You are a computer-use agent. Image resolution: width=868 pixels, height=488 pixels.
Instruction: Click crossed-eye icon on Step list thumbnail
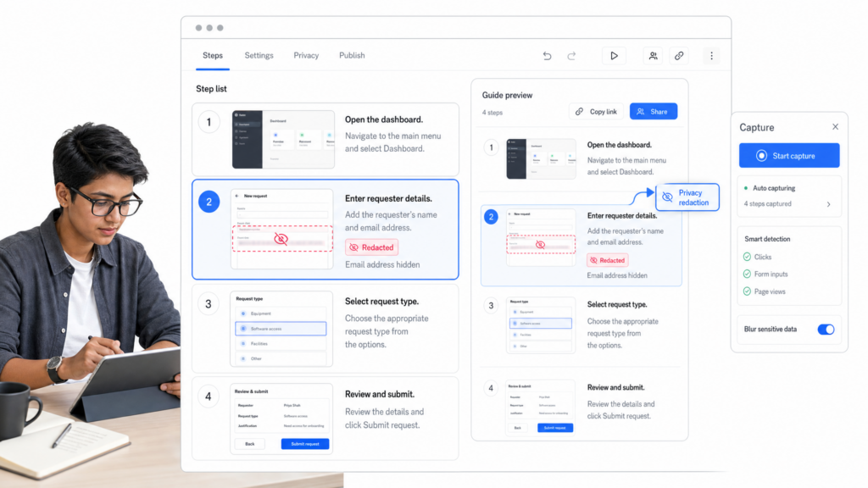coord(281,238)
